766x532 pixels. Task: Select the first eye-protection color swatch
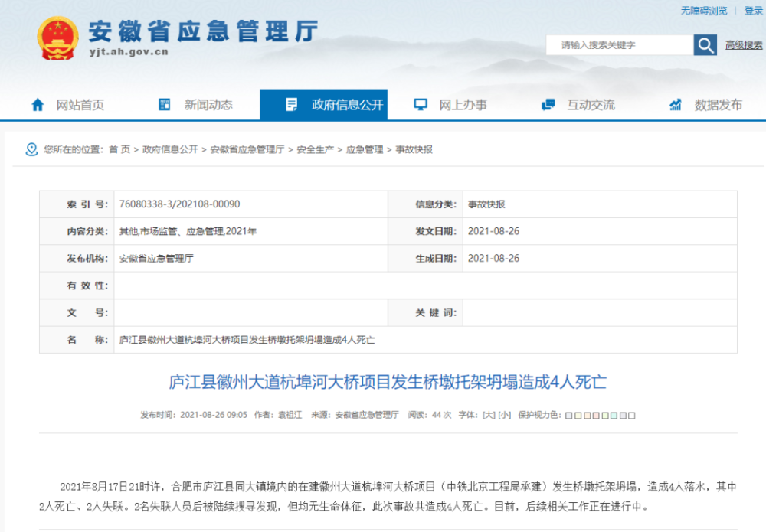tap(568, 416)
